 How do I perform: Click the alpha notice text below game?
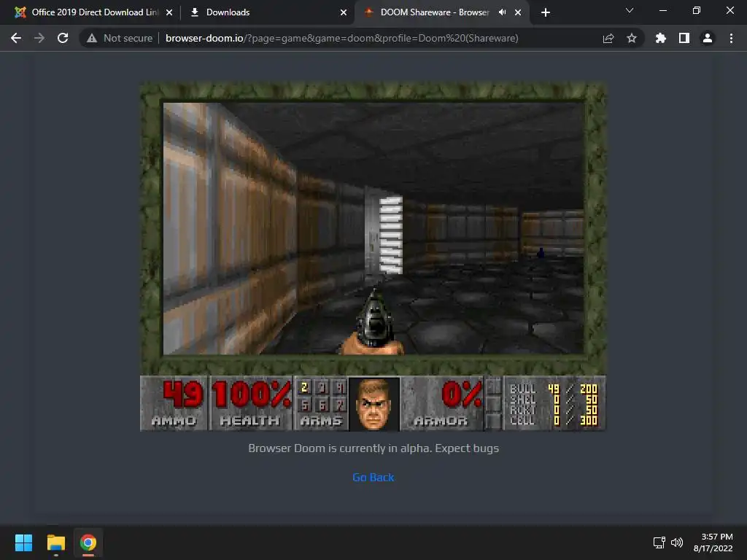(373, 448)
